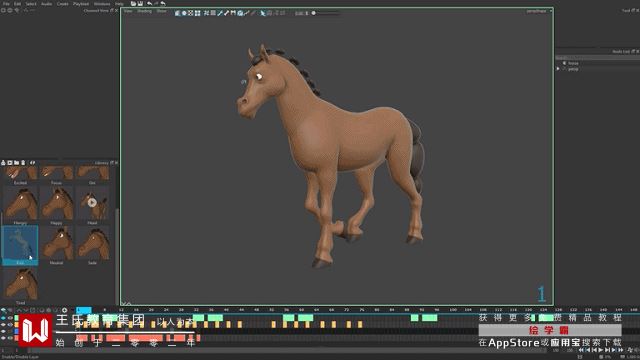Toggle visibility eye of the orange timeline track
This screenshot has width=640, height=360.
[x=10, y=324]
